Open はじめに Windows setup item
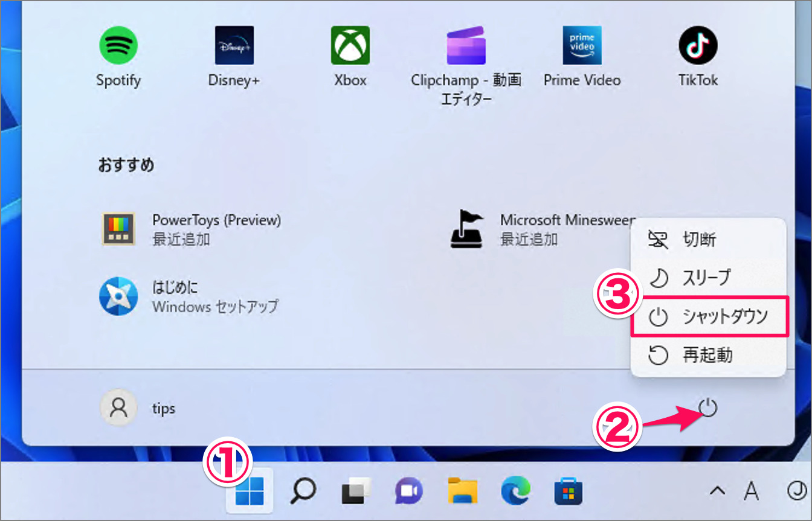 click(x=189, y=296)
